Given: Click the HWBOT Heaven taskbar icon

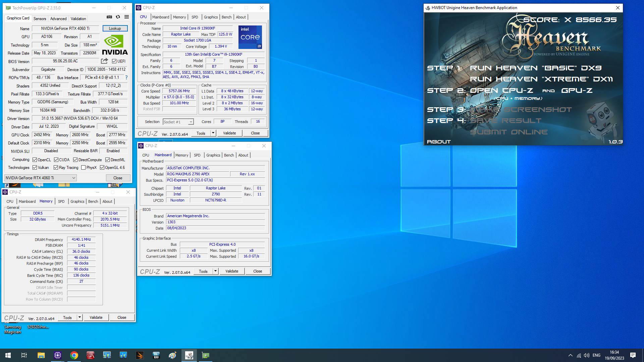Looking at the screenshot, I should tap(189, 355).
